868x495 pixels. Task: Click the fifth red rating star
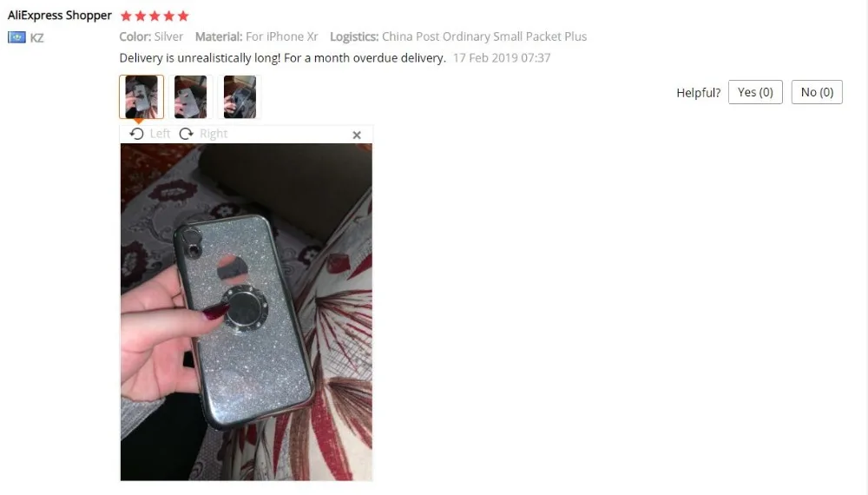tap(183, 16)
